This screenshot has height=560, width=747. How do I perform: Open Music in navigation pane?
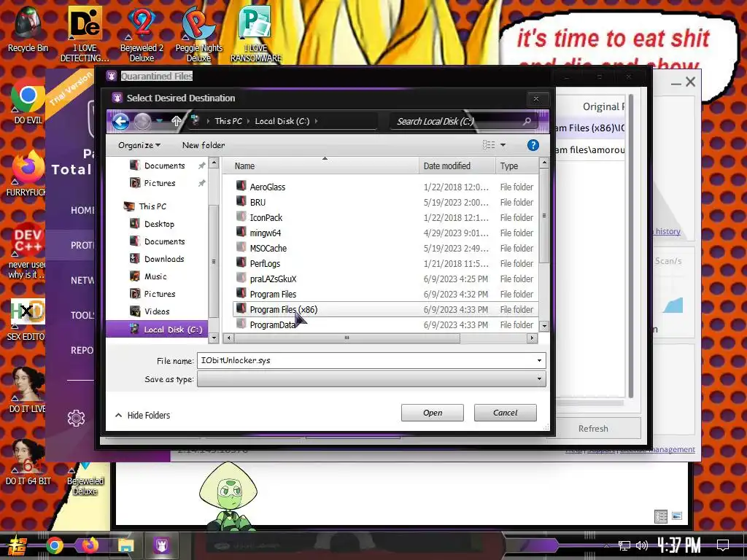pos(155,276)
